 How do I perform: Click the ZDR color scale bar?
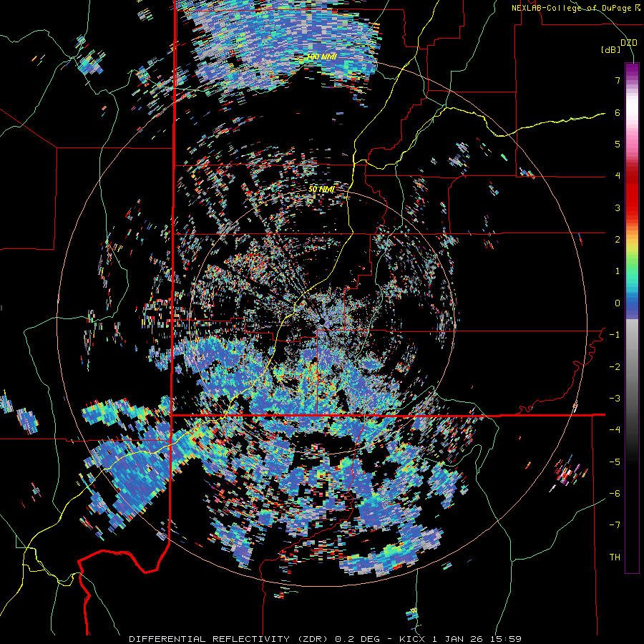(632, 318)
